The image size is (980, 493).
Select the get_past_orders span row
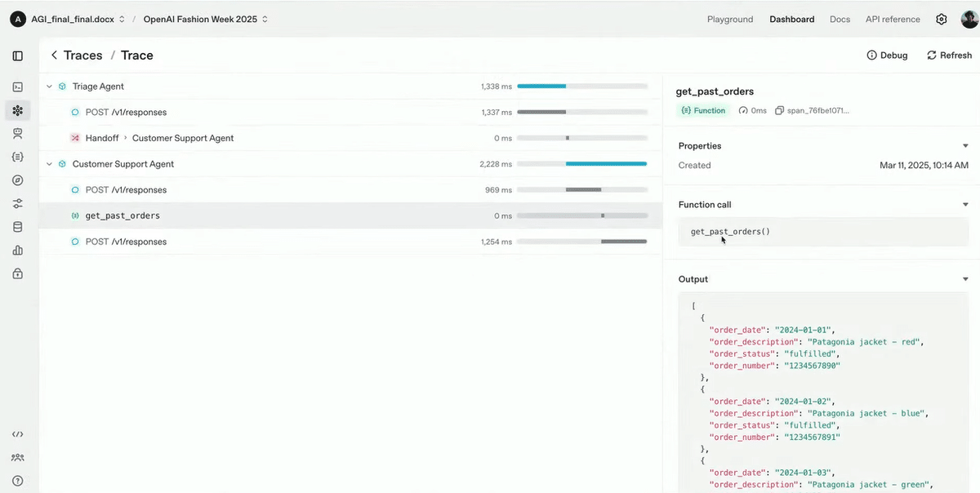[122, 215]
